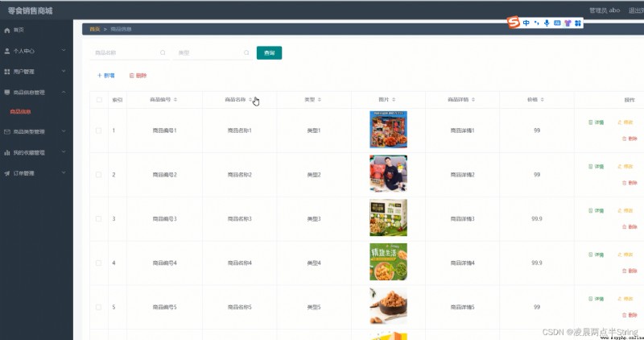
Task: Check the row 5 checkbox
Action: point(98,307)
